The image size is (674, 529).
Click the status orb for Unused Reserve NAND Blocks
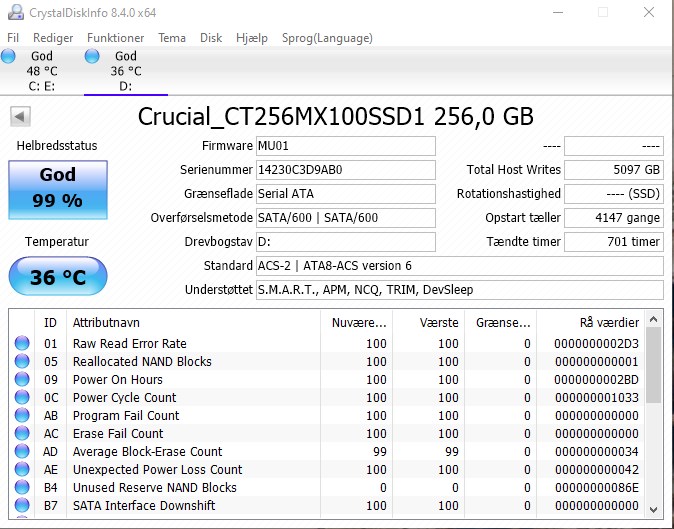click(22, 487)
